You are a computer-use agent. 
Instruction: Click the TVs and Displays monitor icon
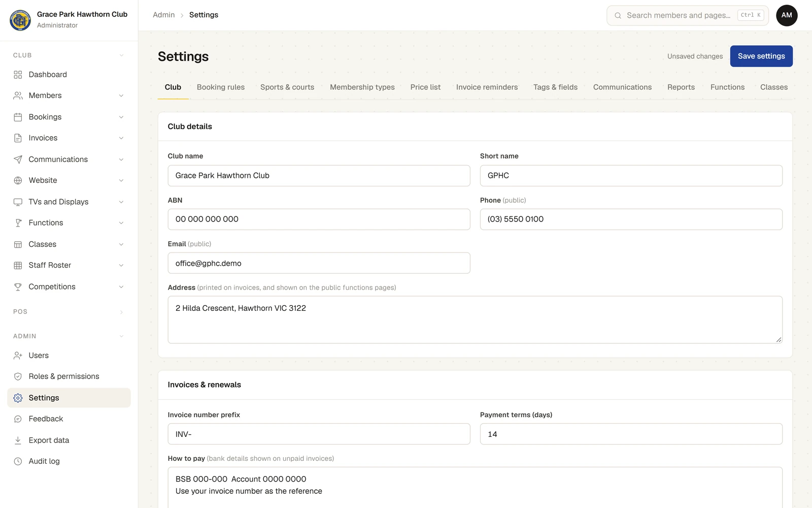tap(18, 202)
